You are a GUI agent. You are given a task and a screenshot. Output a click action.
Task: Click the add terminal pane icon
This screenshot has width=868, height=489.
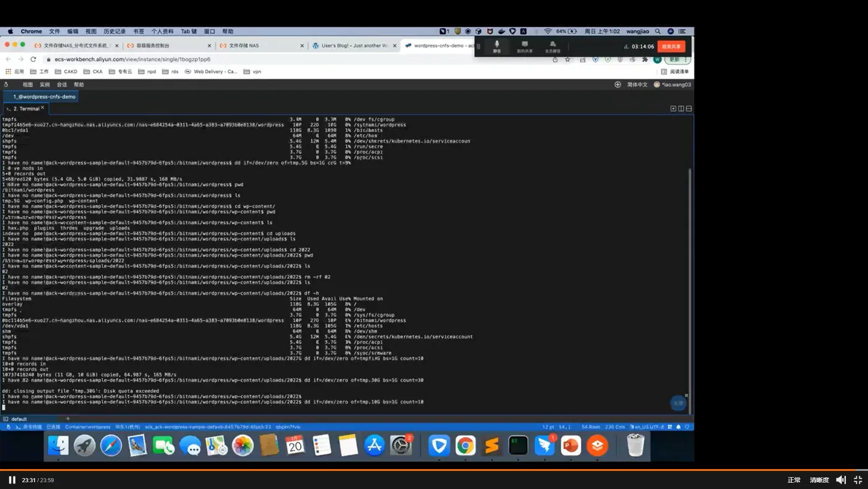coord(673,109)
